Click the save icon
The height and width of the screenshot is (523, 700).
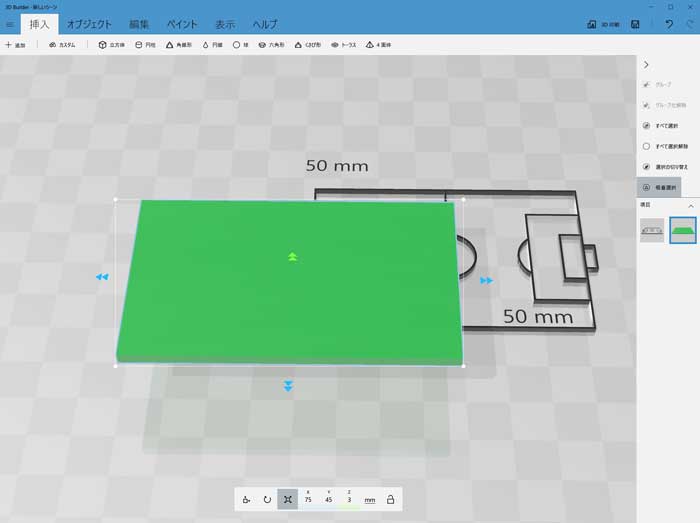pos(635,25)
